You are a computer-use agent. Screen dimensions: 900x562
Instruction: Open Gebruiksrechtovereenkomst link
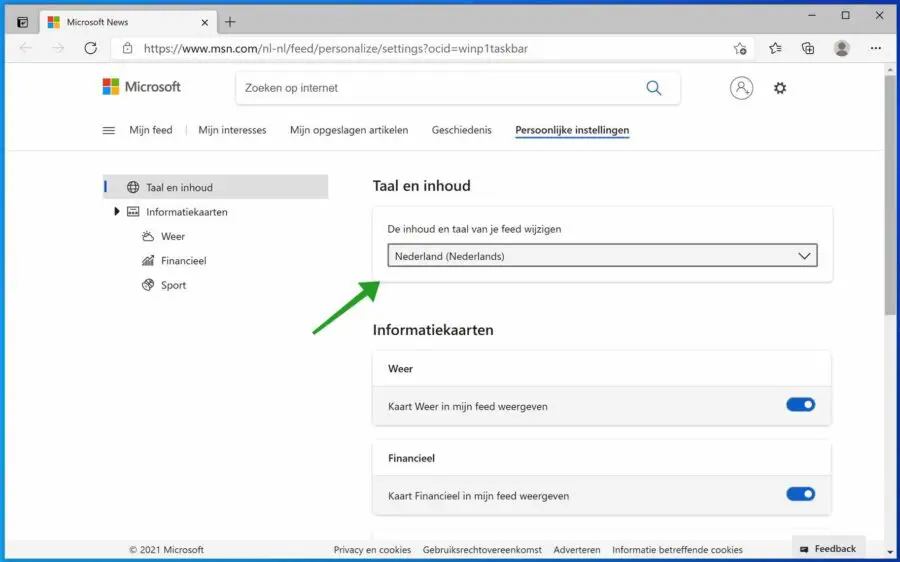tap(482, 550)
